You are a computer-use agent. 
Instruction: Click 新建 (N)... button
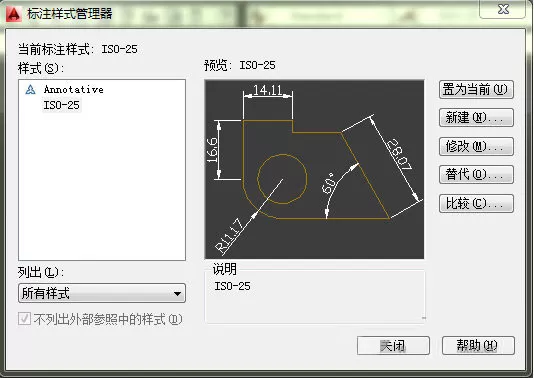(476, 118)
